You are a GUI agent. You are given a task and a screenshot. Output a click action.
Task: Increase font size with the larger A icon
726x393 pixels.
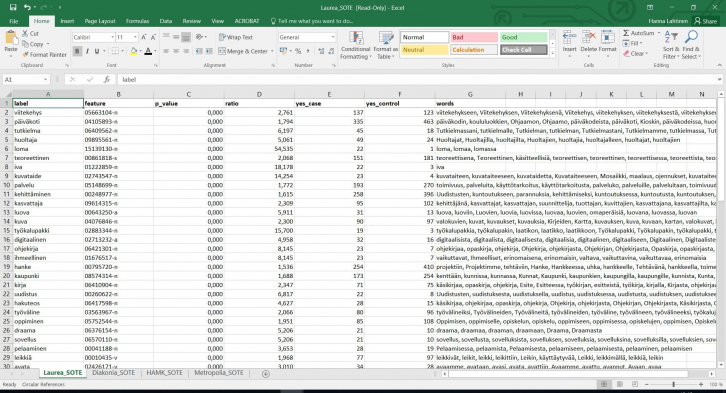coord(144,37)
